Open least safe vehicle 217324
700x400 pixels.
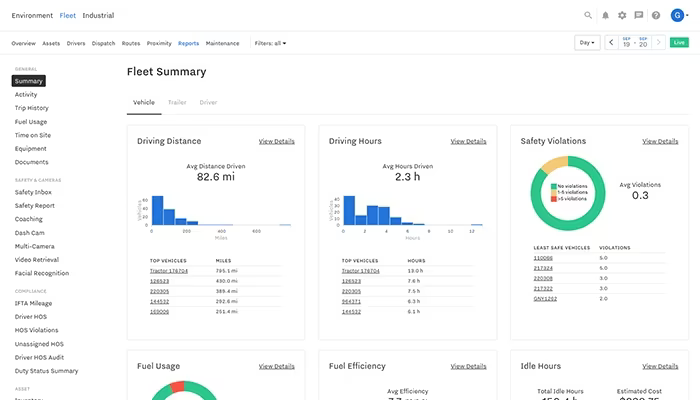(x=543, y=268)
